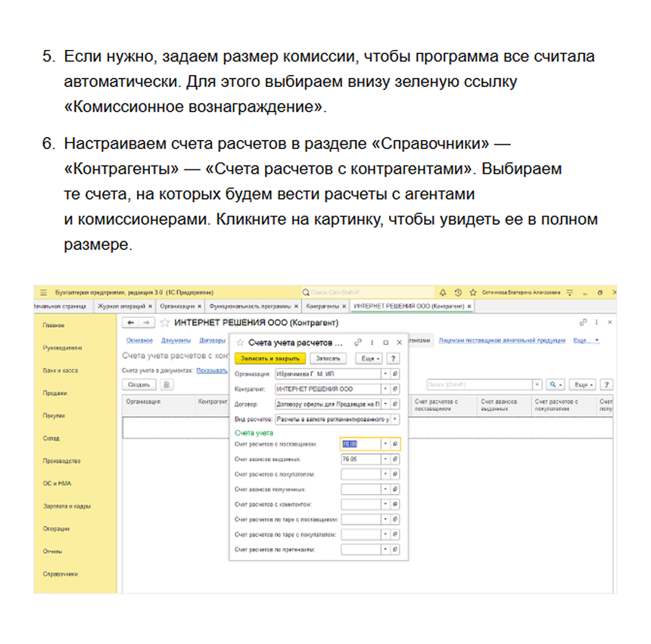Toggle favorite star for ИНТЕРНЕТ РЕШЕНИЯ ООО page
Image resolution: width=651 pixels, height=644 pixels.
164,322
